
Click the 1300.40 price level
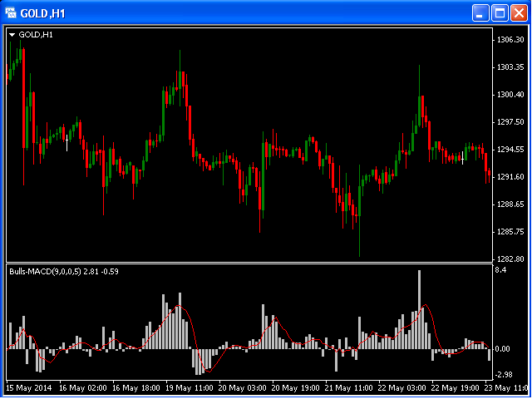tap(510, 95)
